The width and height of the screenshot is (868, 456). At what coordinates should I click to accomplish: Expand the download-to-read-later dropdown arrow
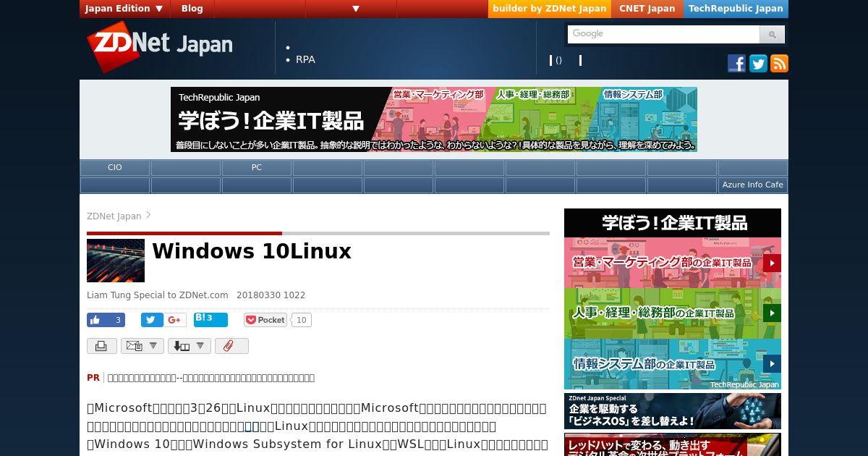pos(200,346)
